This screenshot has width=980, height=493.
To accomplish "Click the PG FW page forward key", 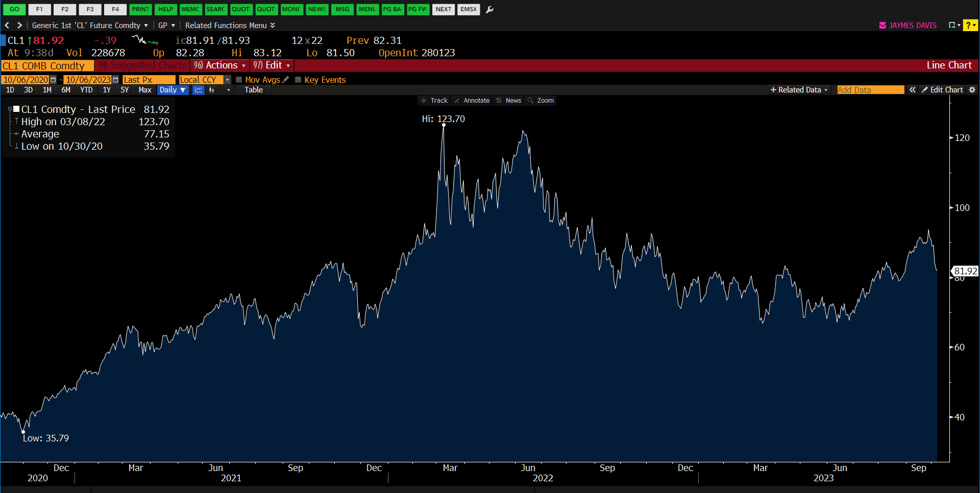I will point(418,9).
